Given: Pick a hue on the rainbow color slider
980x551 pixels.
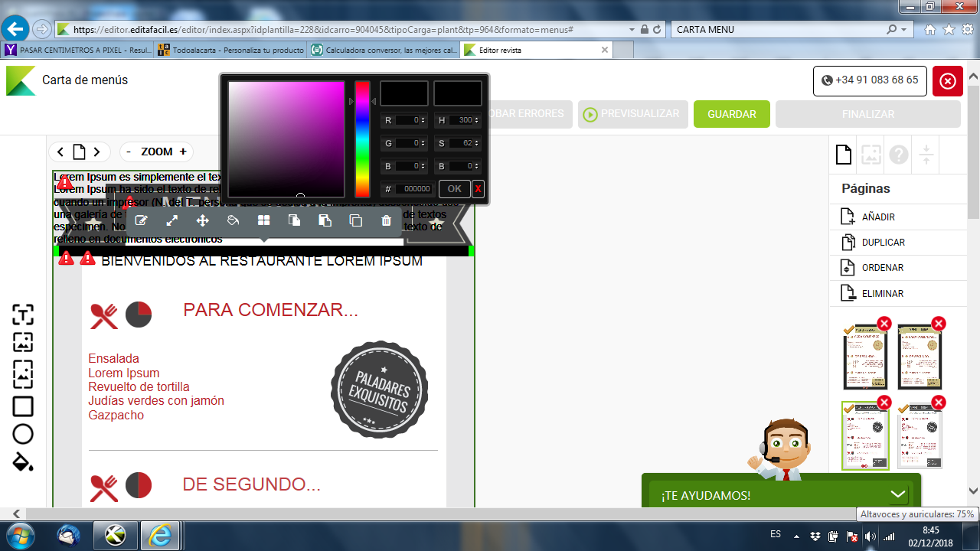Looking at the screenshot, I should coord(362,138).
